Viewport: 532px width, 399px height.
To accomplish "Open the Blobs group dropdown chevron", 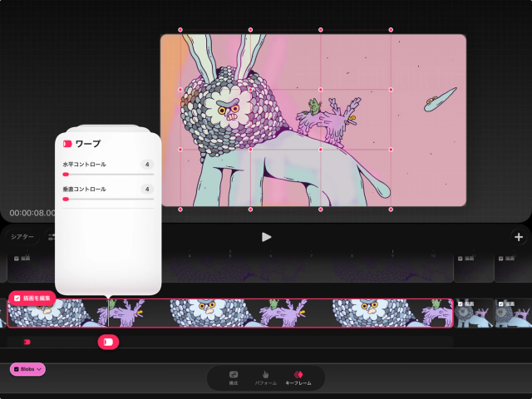I will tap(39, 369).
